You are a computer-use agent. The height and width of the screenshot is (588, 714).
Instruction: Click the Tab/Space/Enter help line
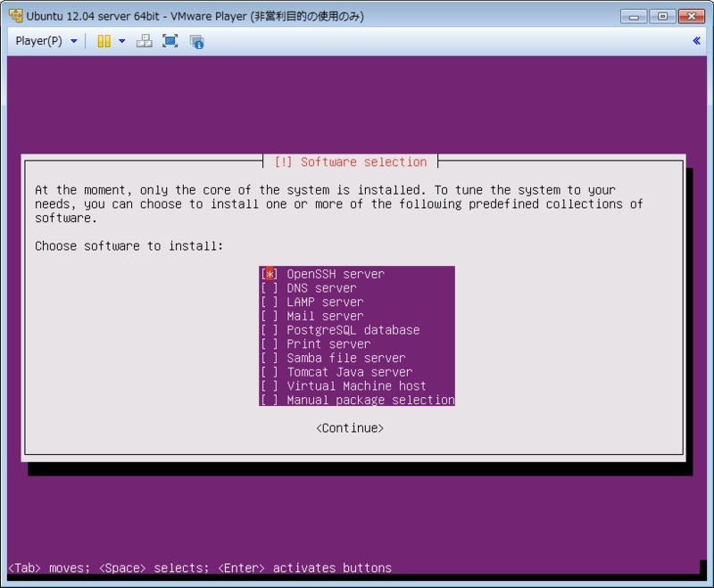click(200, 568)
